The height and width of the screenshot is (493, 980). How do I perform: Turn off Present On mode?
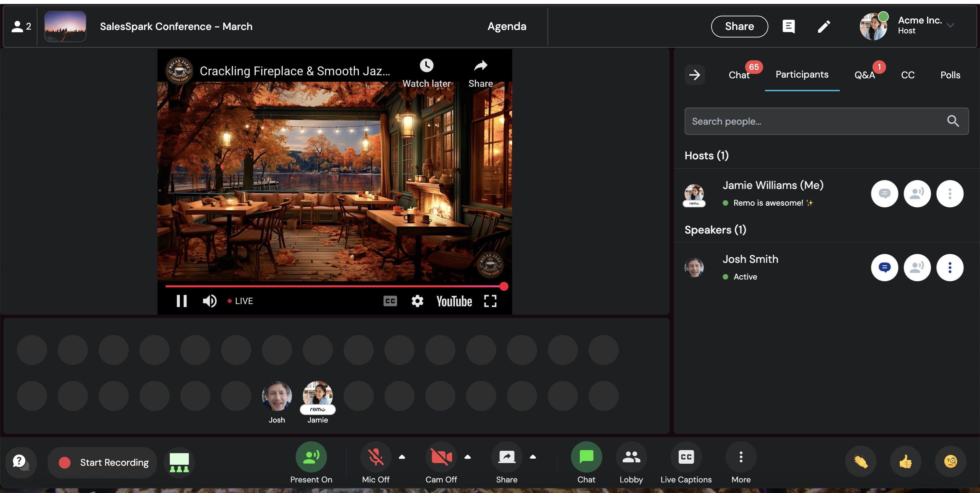click(x=311, y=457)
